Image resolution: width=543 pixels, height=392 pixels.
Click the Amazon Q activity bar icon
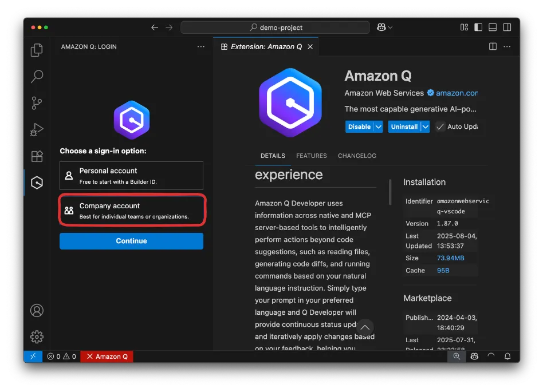37,183
